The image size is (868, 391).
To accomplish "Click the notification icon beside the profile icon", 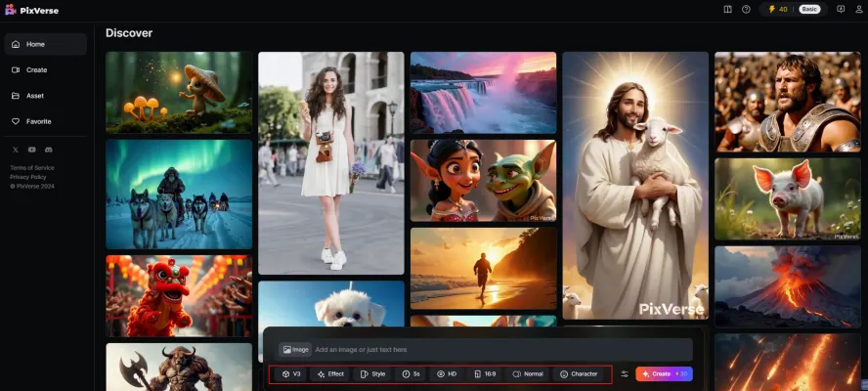I will (x=841, y=9).
